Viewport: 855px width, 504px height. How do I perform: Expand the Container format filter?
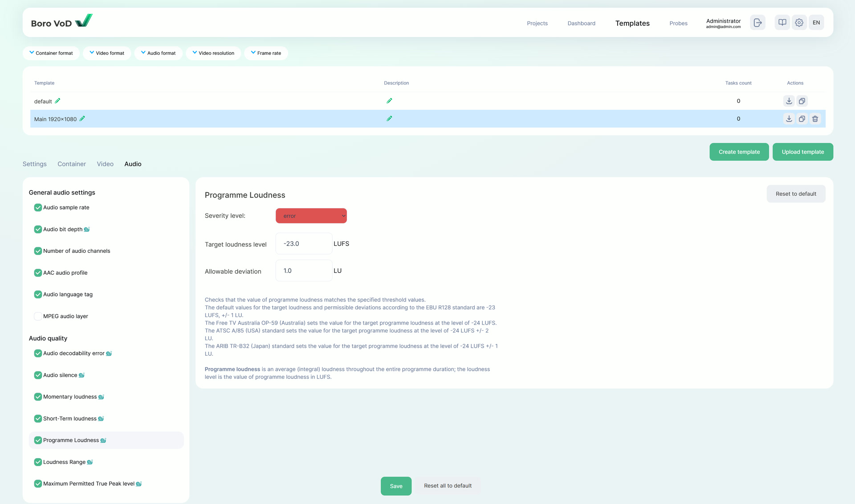tap(51, 53)
